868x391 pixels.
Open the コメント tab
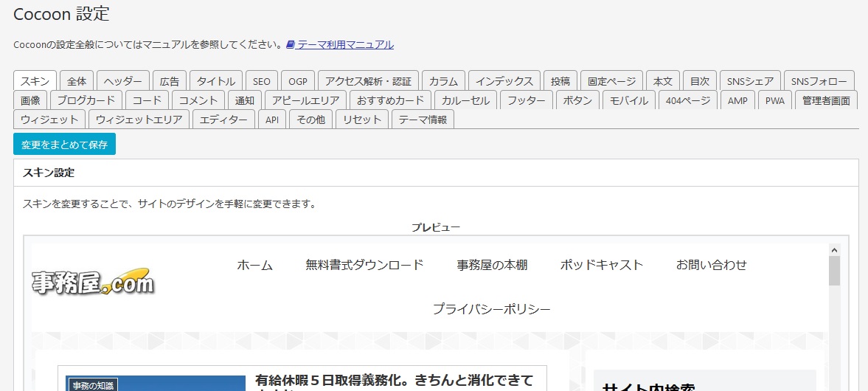[x=198, y=100]
